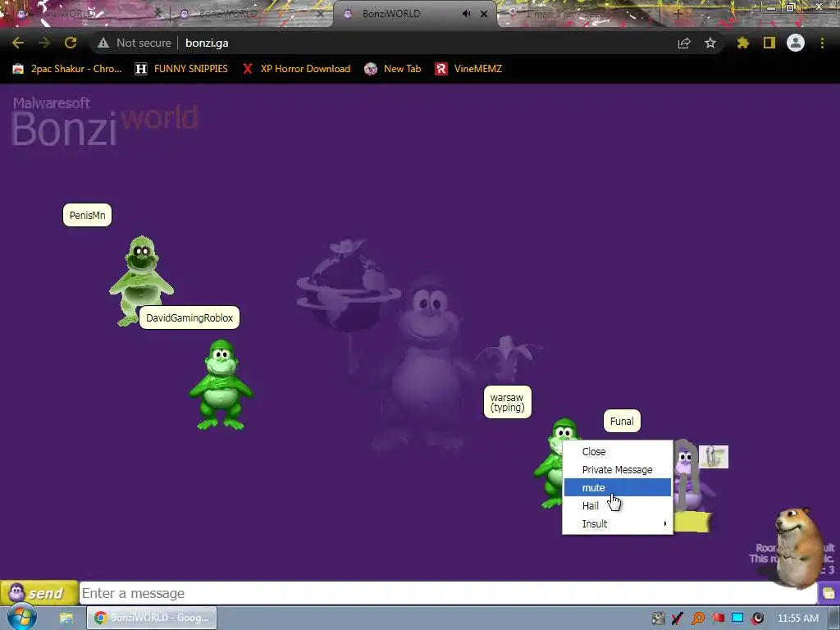Choose Private Message in context menu
Image resolution: width=840 pixels, height=630 pixels.
[617, 470]
